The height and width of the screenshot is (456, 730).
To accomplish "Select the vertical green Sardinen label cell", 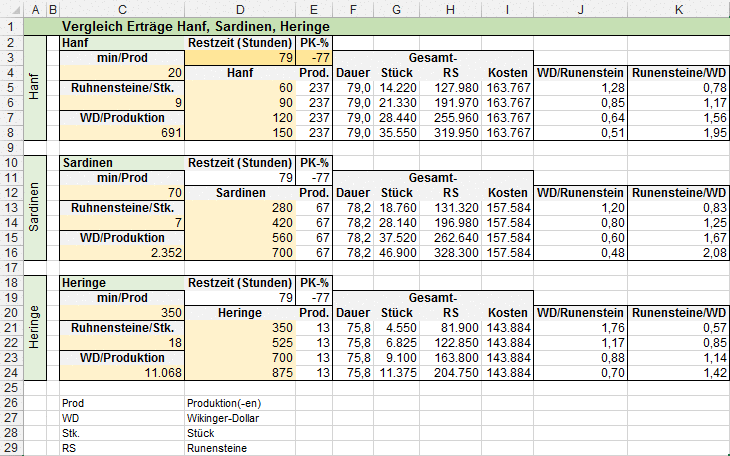I will [x=38, y=207].
